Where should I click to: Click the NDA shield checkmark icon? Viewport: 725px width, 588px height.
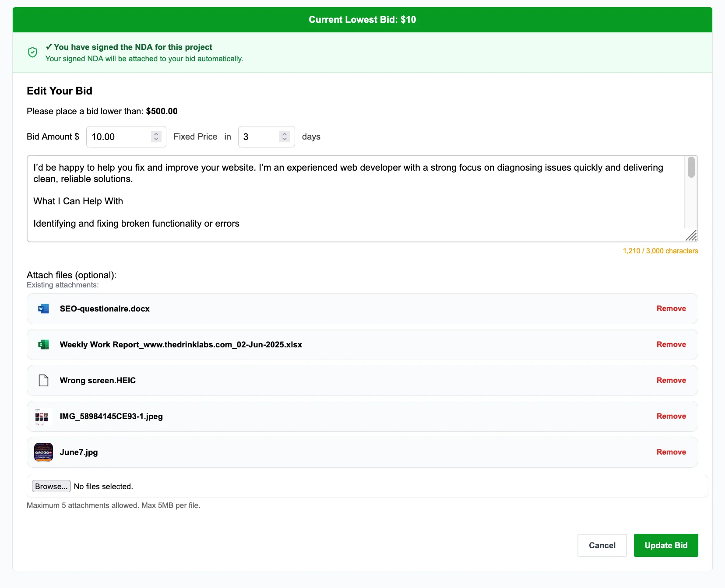(32, 52)
